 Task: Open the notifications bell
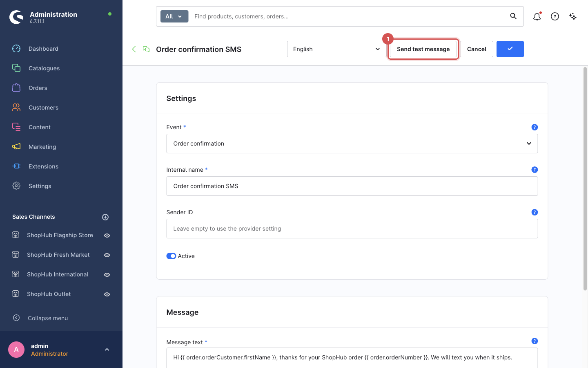tap(537, 16)
